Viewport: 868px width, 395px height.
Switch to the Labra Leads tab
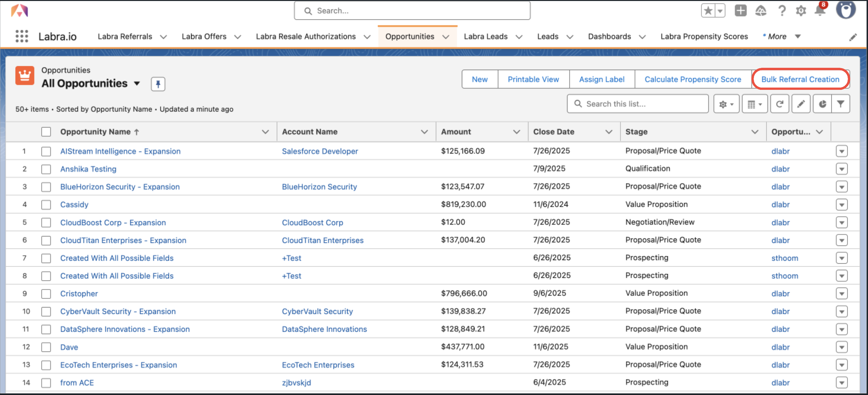coord(485,36)
